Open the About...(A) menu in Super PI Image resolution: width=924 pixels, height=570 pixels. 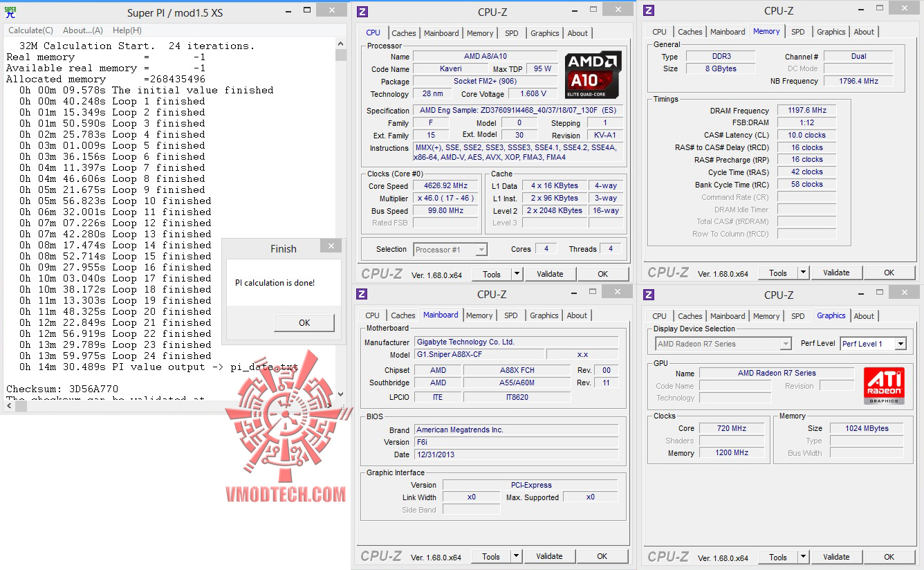coord(83,30)
